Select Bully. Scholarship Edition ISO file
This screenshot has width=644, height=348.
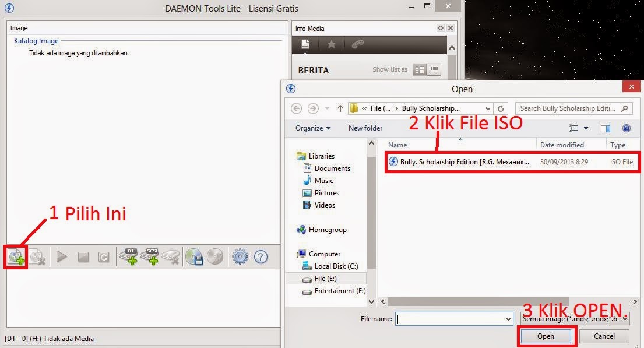pyautogui.click(x=512, y=162)
